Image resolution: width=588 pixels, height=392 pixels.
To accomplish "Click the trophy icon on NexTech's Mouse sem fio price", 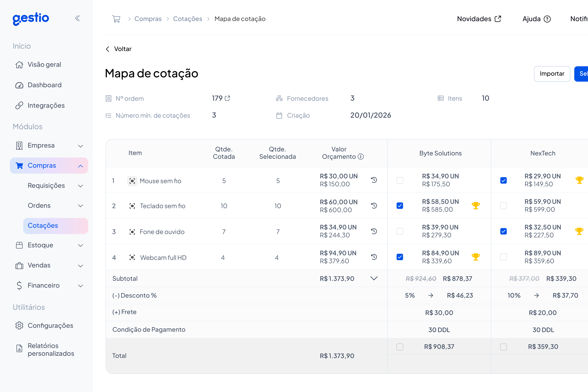I will (579, 180).
